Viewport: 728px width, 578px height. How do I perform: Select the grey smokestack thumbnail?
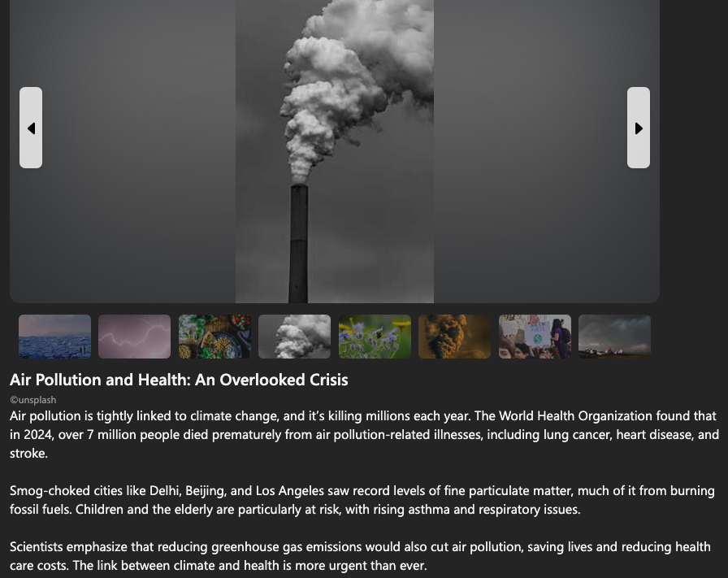[294, 337]
